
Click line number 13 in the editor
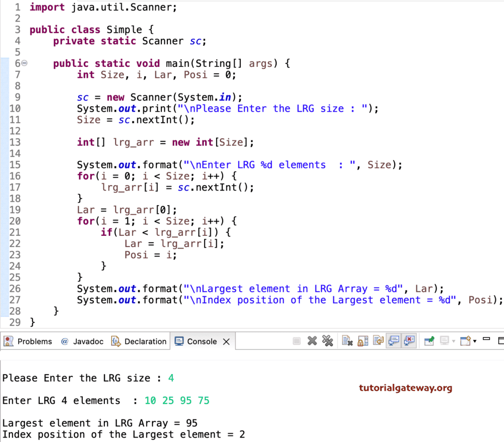[x=15, y=142]
